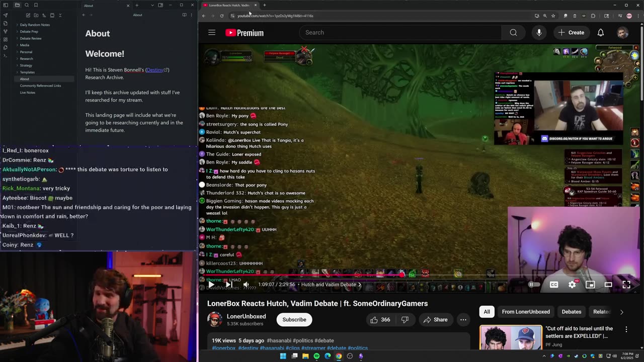Expand the Strategy folder
The height and width of the screenshot is (362, 644).
(26, 65)
